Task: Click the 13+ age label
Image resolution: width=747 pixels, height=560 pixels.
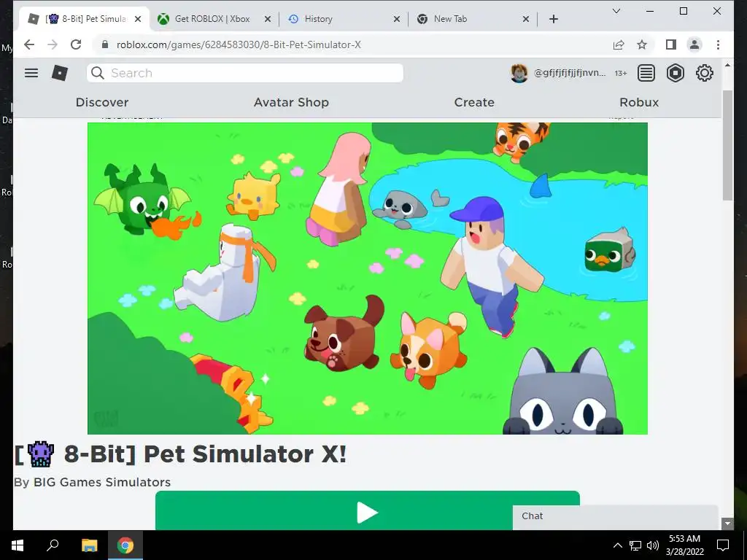Action: click(x=620, y=74)
